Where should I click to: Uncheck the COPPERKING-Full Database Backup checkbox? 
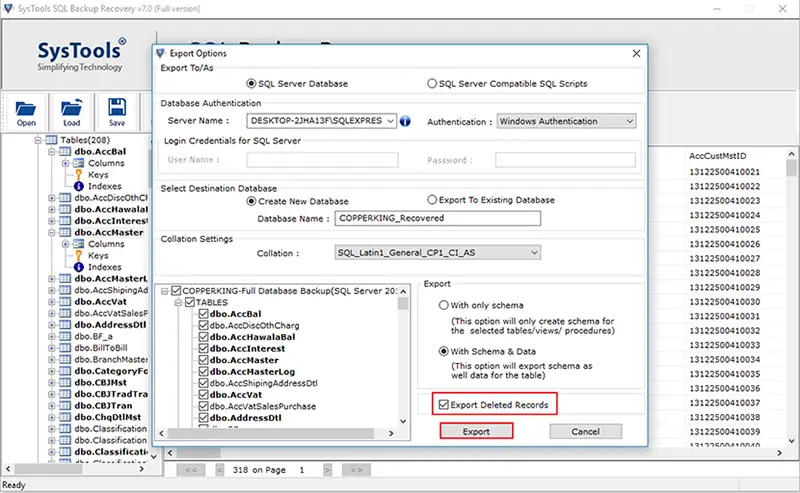[176, 291]
